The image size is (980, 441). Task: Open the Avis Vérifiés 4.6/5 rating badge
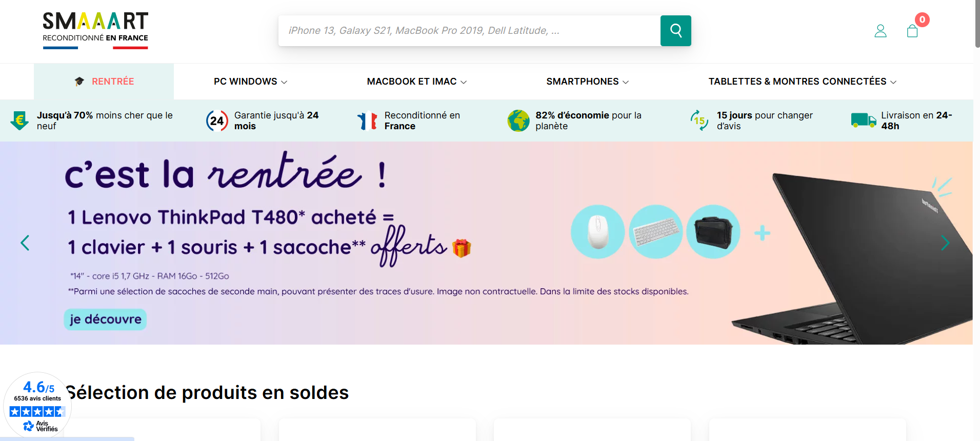37,406
